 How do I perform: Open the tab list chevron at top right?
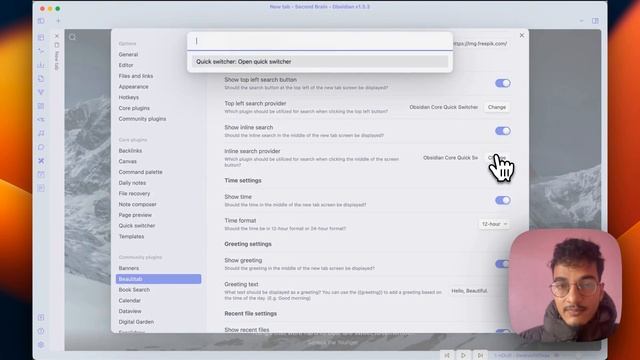[x=581, y=21]
